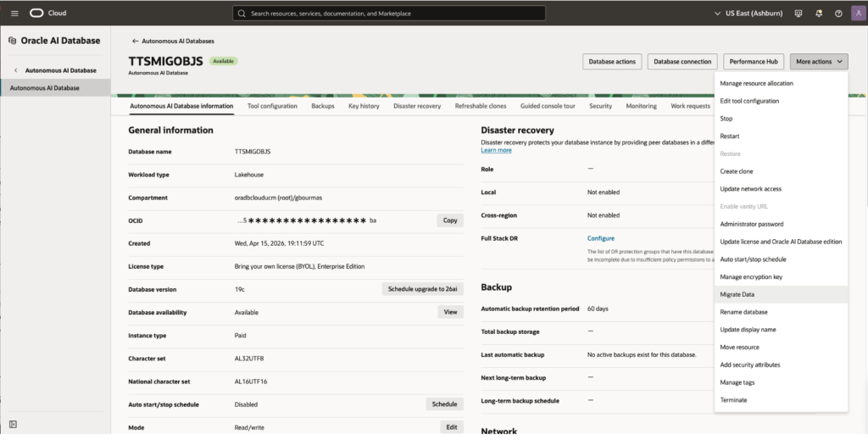Switch to the Refreshable clones tab
This screenshot has width=868, height=440.
coord(481,106)
